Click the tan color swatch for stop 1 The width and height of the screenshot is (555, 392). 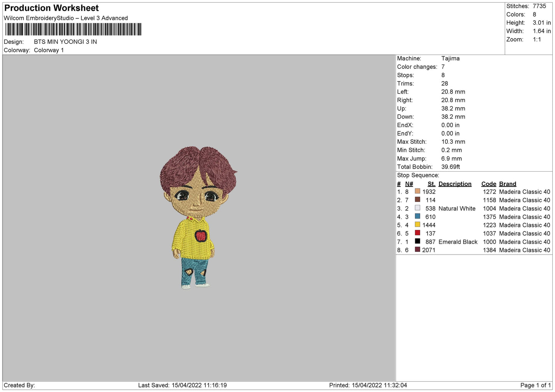click(x=417, y=191)
